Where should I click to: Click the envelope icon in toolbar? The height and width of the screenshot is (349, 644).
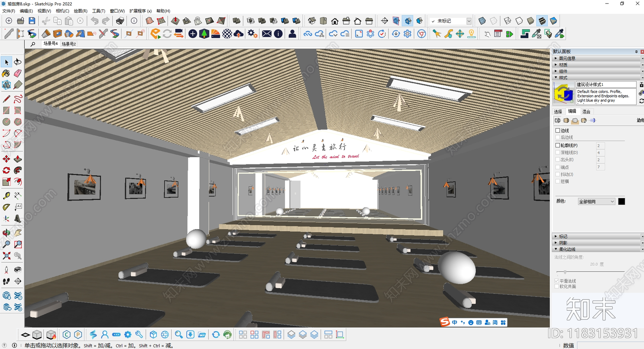tap(267, 34)
